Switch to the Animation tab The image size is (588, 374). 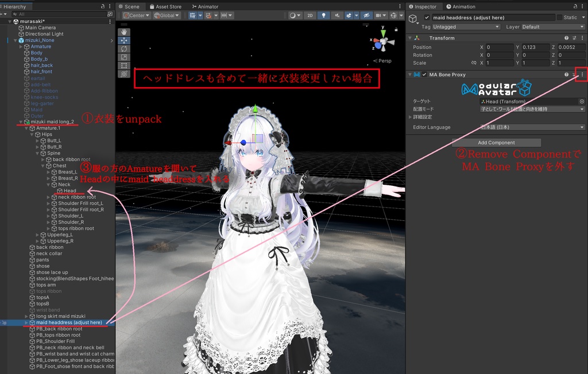461,6
